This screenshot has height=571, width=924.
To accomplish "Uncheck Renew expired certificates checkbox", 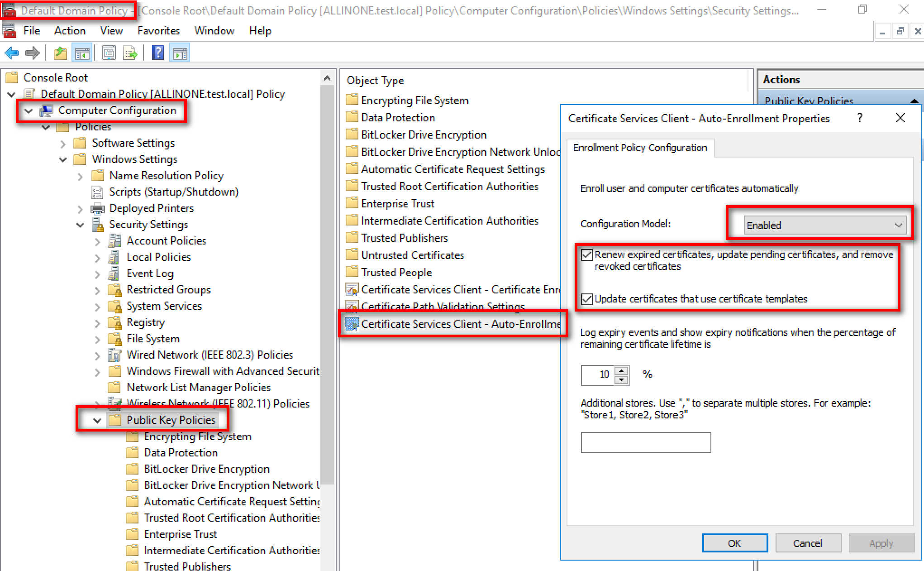I will [x=587, y=255].
